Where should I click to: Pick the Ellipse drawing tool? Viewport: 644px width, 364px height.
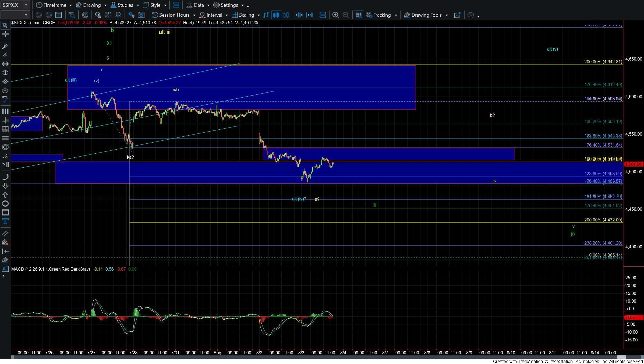click(5, 204)
